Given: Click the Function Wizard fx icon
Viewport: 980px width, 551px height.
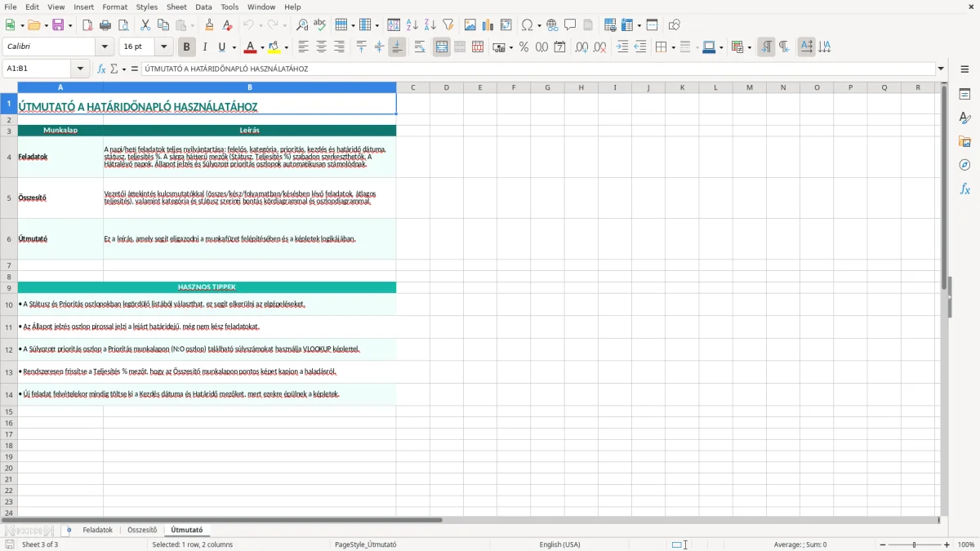Looking at the screenshot, I should point(102,69).
